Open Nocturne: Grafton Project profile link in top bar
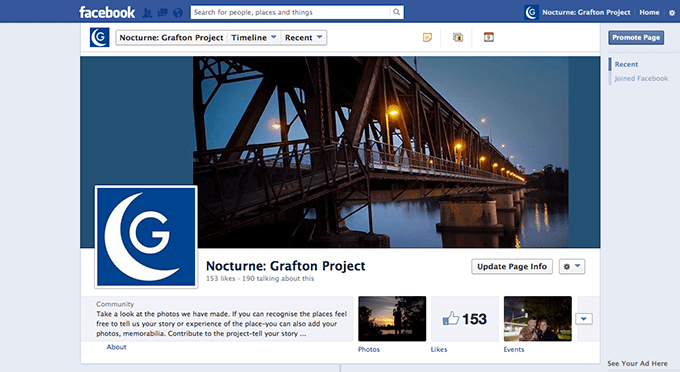This screenshot has width=680, height=372. (586, 12)
